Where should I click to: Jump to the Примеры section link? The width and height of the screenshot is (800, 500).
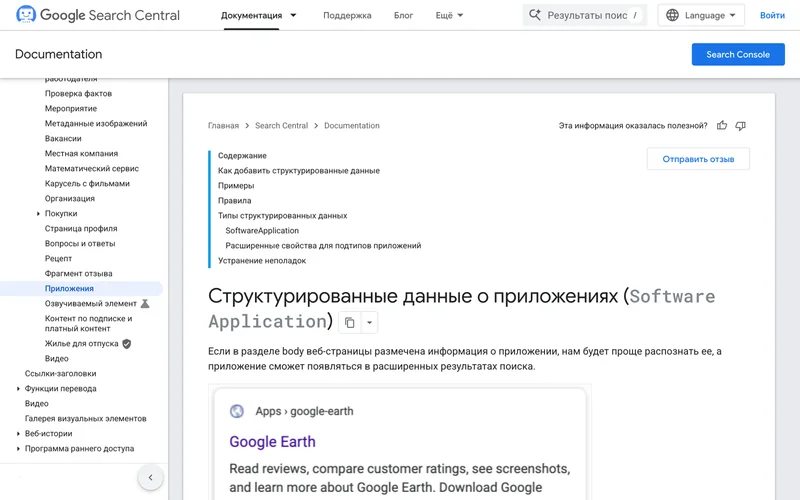click(236, 186)
